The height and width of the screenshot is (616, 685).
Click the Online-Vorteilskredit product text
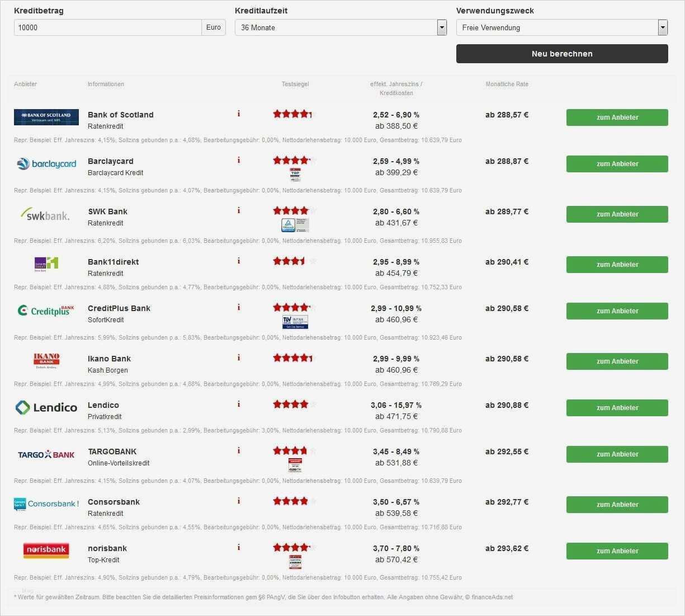[x=119, y=463]
